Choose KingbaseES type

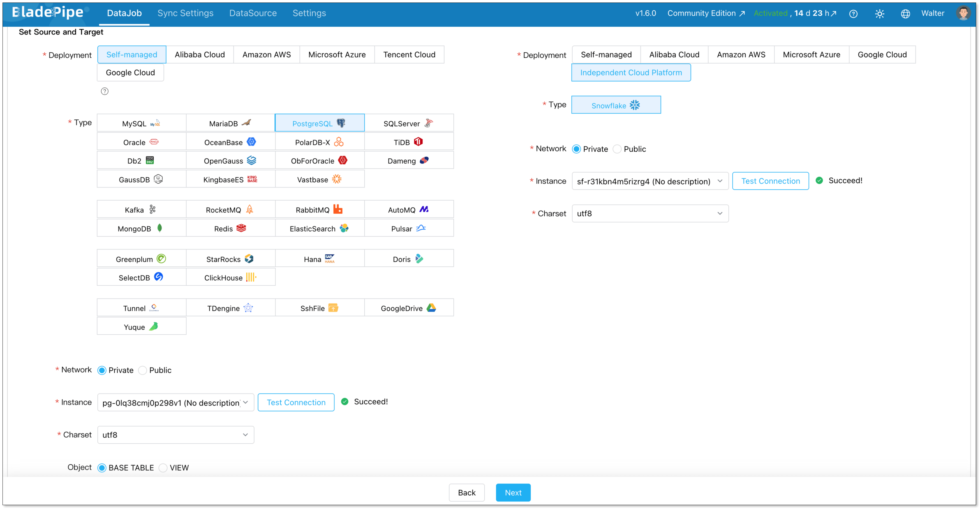(x=230, y=179)
